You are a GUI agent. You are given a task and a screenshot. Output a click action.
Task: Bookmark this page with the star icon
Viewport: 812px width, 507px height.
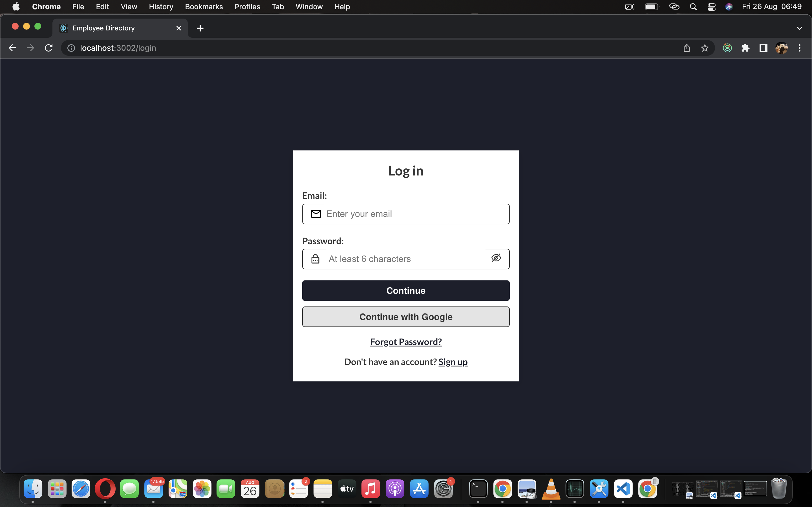tap(705, 48)
